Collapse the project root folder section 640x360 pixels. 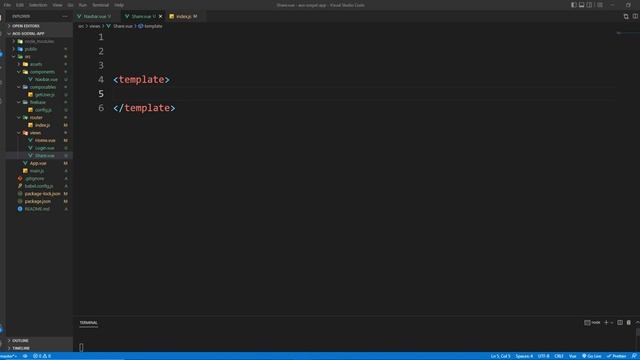point(39,33)
